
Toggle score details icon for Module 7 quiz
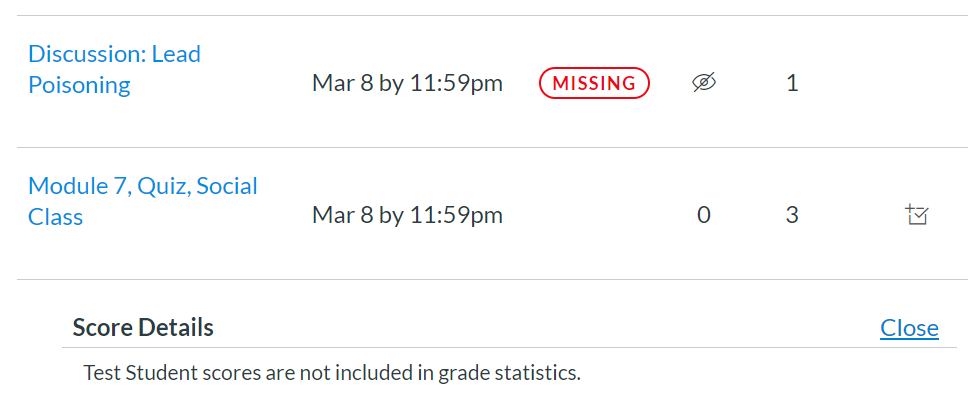point(916,214)
